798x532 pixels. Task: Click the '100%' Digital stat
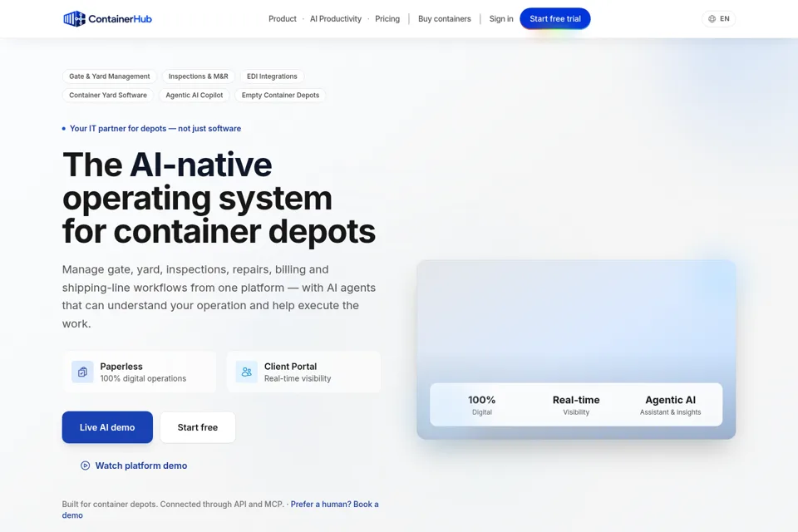click(481, 405)
